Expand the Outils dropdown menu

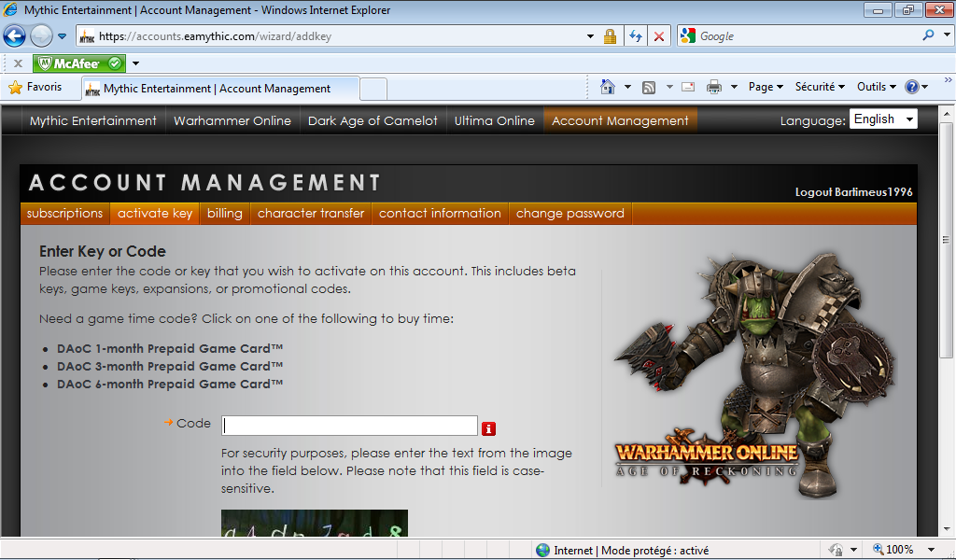(x=876, y=87)
